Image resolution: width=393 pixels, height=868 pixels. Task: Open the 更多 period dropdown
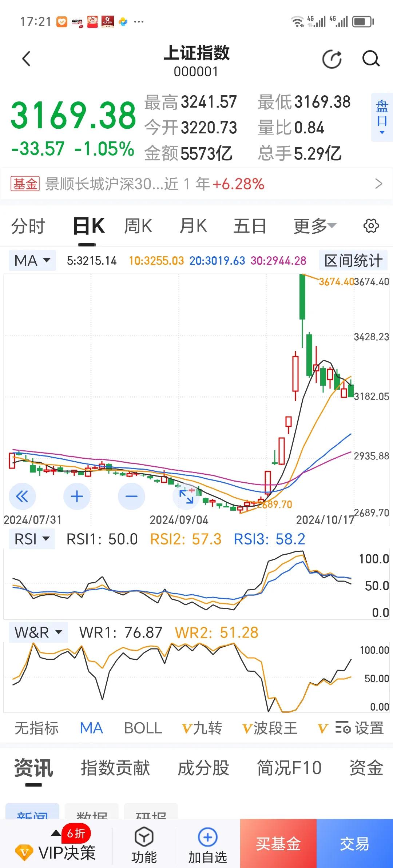[315, 226]
